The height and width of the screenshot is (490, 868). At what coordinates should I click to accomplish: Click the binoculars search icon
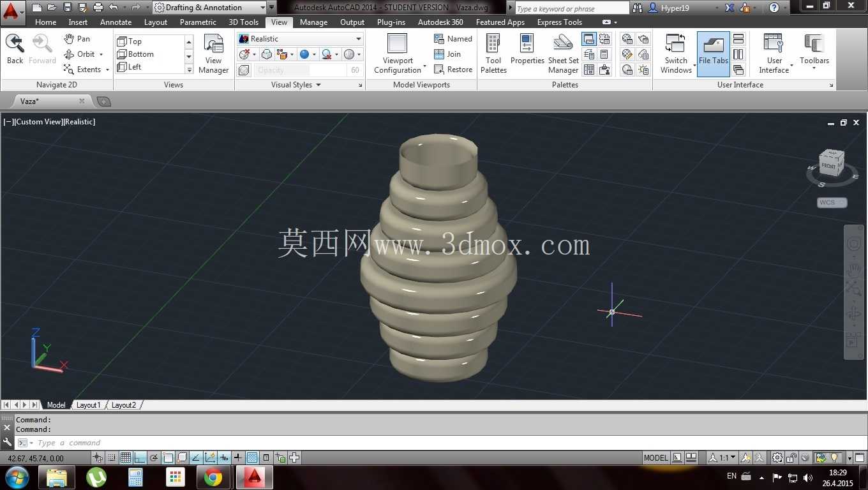click(x=638, y=8)
